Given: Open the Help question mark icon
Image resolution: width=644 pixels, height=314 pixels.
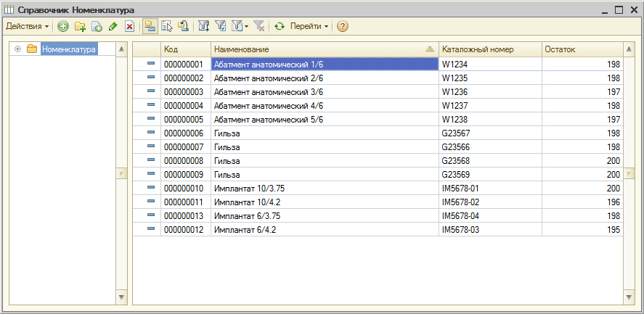Looking at the screenshot, I should point(342,26).
